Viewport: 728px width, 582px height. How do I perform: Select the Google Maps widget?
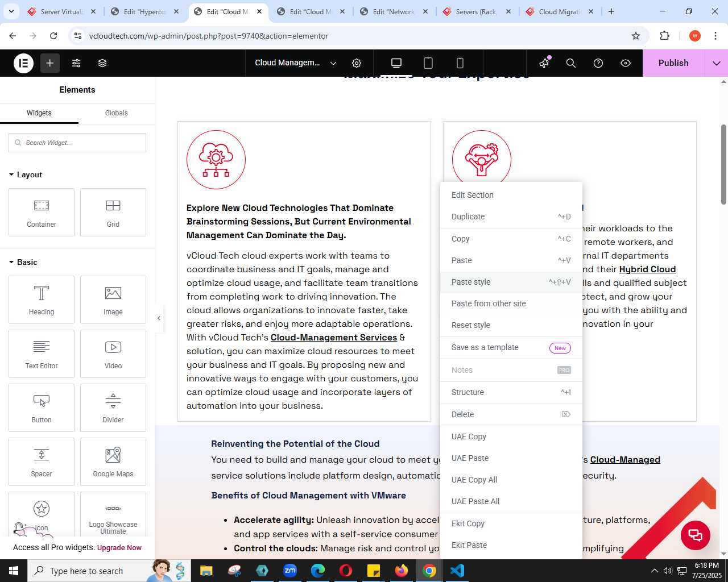pyautogui.click(x=113, y=462)
